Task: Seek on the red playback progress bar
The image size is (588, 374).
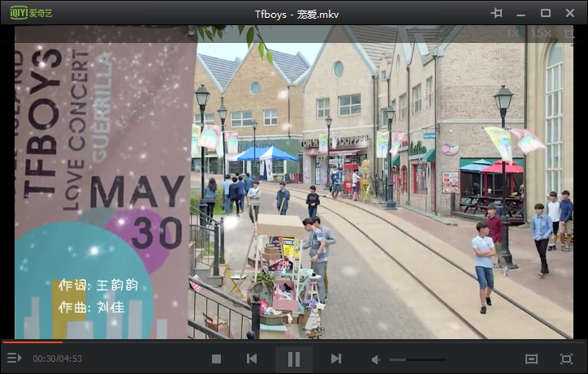Action: (32, 342)
